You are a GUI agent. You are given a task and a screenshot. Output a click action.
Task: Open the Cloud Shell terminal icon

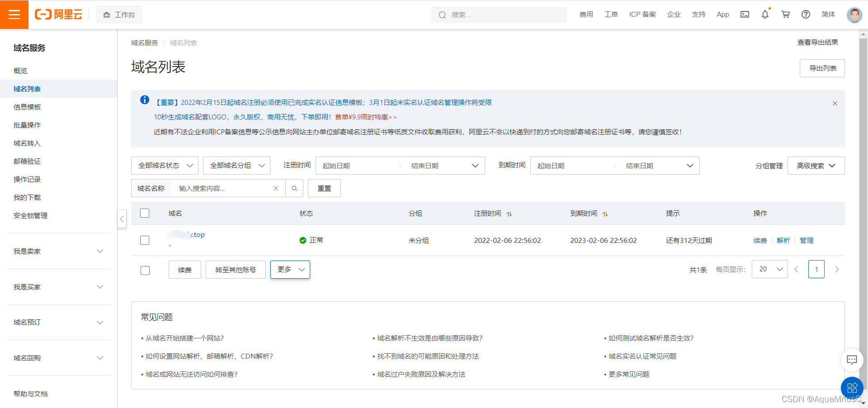(x=745, y=14)
